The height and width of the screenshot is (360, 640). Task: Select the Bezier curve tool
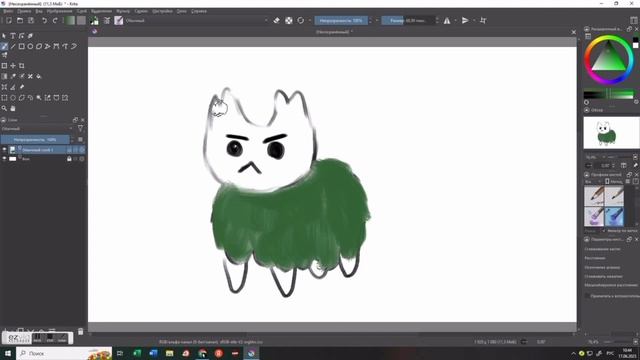(x=56, y=47)
